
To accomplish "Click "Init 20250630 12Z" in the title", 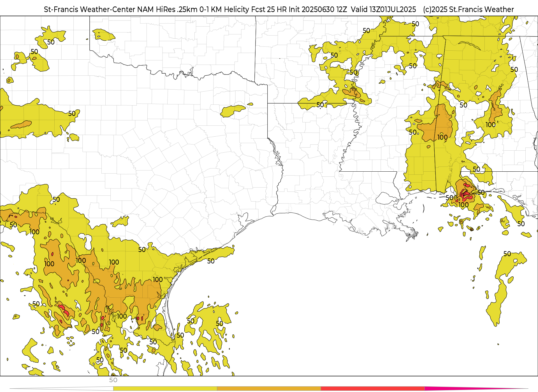I will [318, 10].
